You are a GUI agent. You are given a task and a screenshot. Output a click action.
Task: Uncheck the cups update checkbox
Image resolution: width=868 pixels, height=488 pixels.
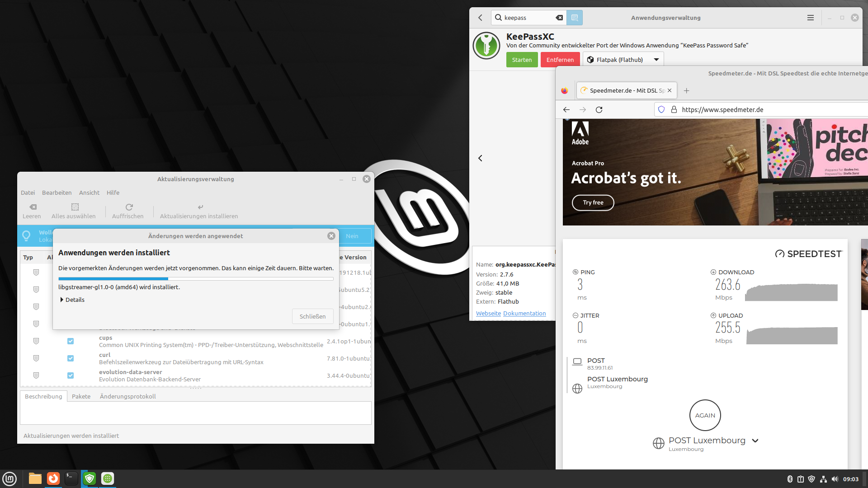[x=71, y=341]
